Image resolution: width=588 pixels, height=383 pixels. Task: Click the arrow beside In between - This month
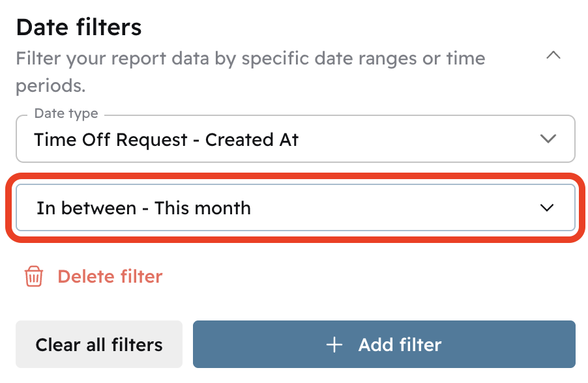[x=547, y=208]
